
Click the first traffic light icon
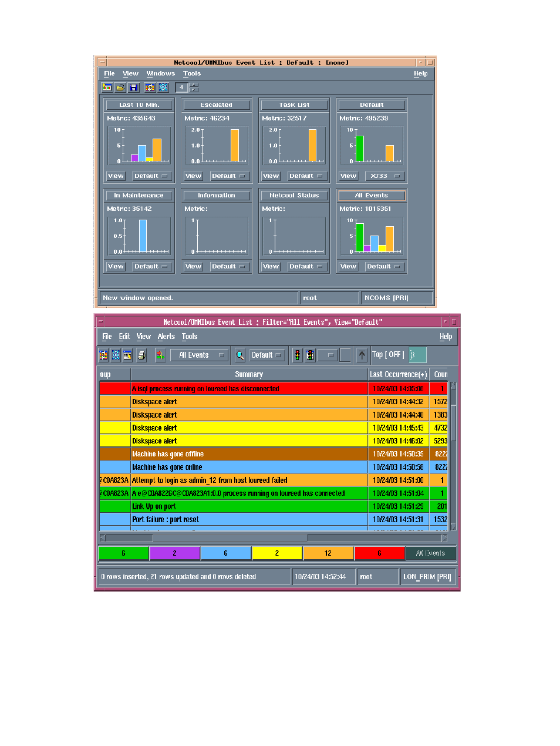298,355
